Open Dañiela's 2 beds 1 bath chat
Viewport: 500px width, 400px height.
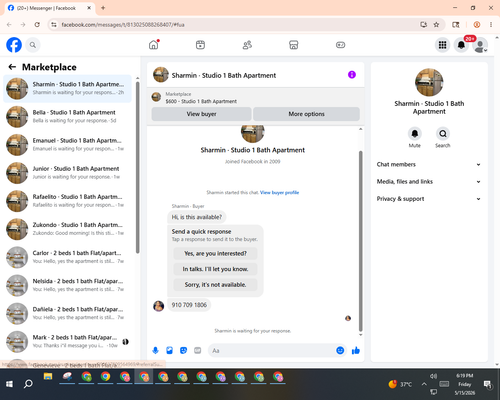coord(67,313)
